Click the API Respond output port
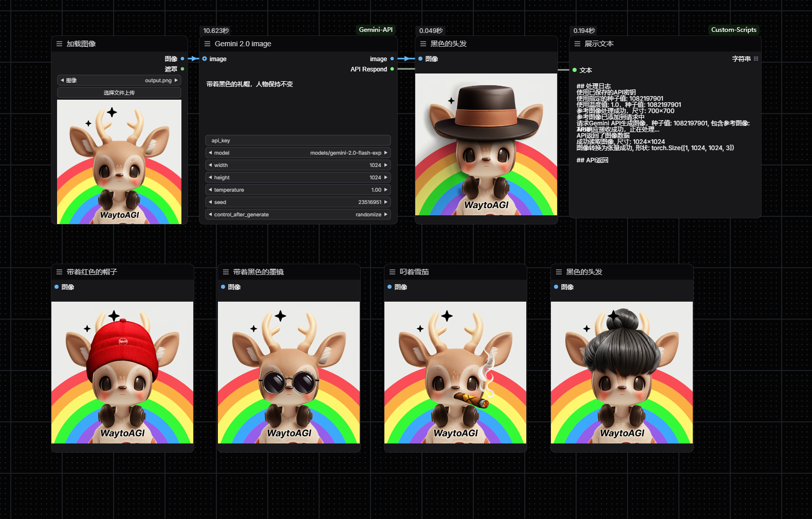 click(x=392, y=69)
